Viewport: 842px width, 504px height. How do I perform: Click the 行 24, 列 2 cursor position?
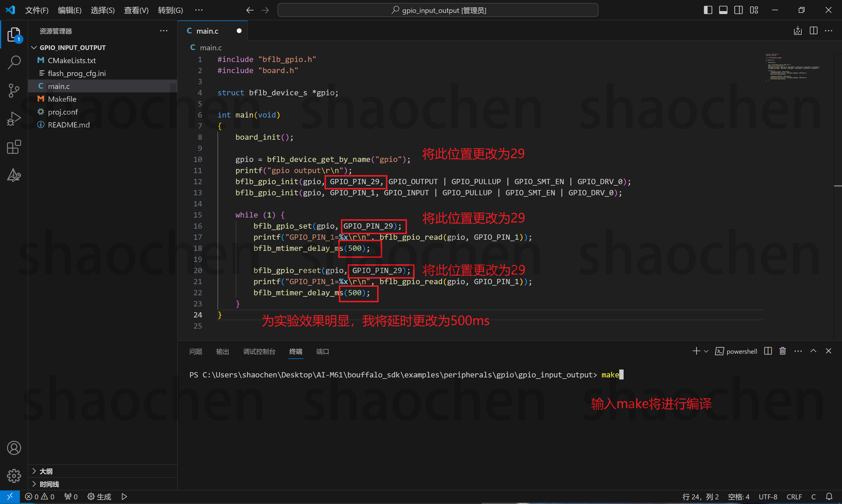point(700,497)
